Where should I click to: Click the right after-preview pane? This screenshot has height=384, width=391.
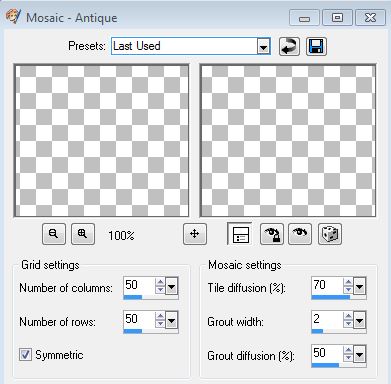coord(288,141)
